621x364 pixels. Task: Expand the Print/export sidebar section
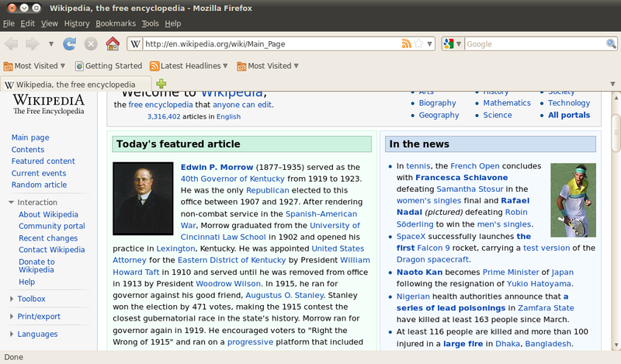35,316
